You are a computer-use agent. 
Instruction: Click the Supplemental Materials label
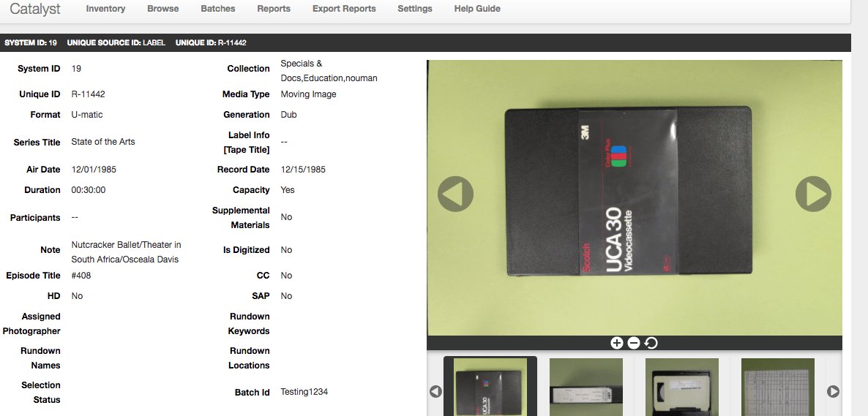pyautogui.click(x=241, y=217)
